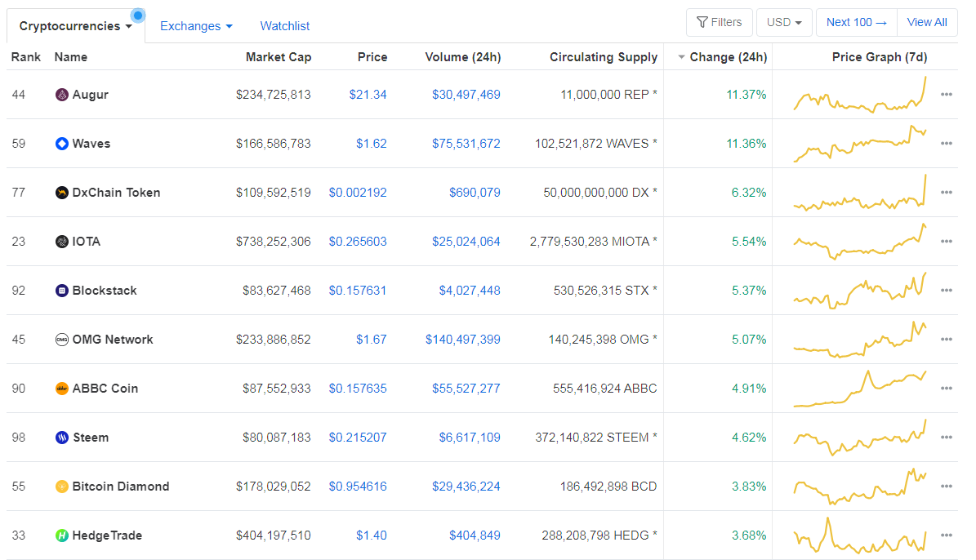Click the blue notification dot on Cryptocurrencies
This screenshot has width=976, height=560.
138,15
